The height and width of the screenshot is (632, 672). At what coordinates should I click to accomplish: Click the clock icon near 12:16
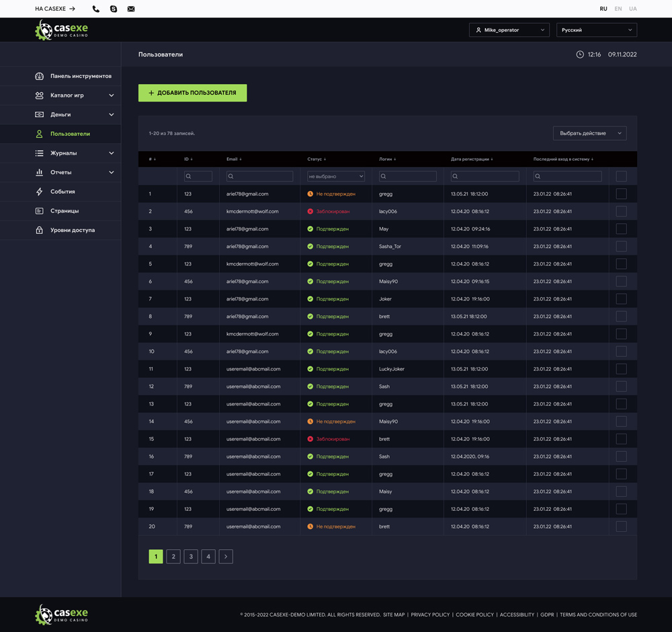(x=580, y=54)
